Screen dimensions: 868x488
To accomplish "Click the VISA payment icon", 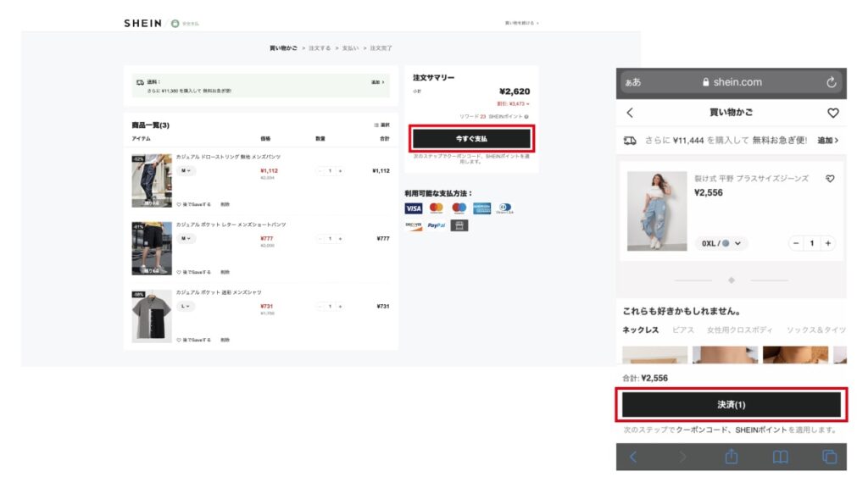I will click(x=414, y=208).
